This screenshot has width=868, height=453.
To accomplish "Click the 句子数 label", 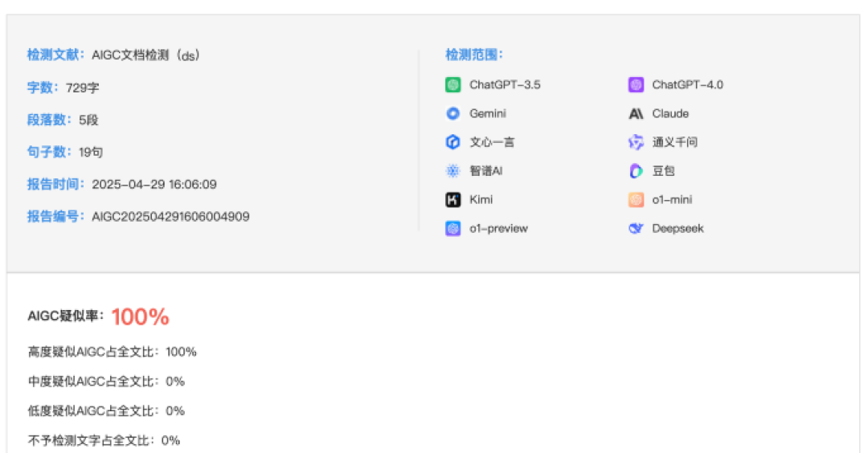I will (49, 152).
